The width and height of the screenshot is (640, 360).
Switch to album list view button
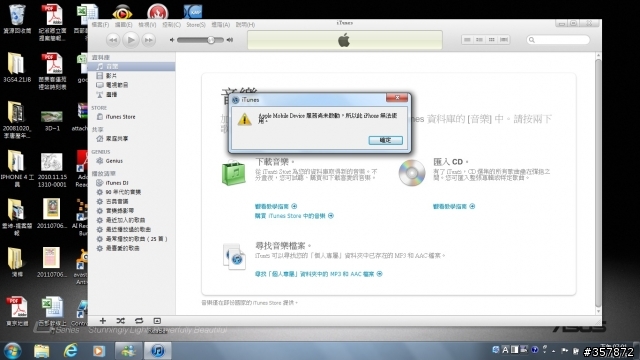click(x=480, y=40)
